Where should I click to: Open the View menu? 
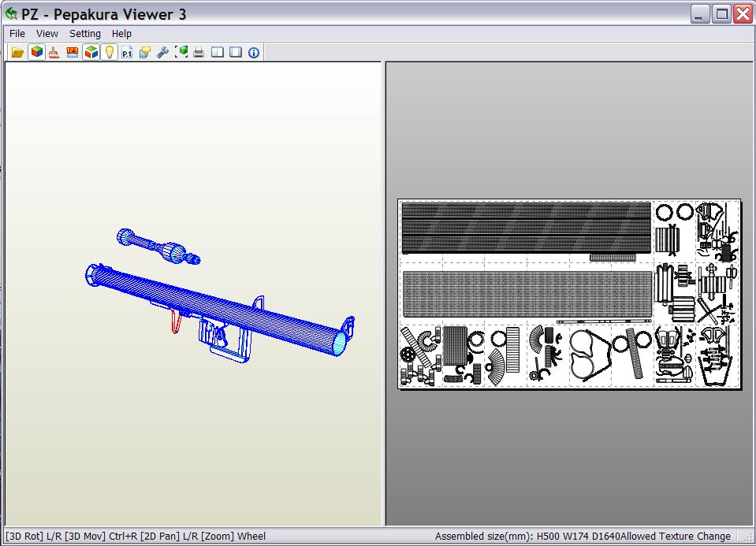click(47, 34)
